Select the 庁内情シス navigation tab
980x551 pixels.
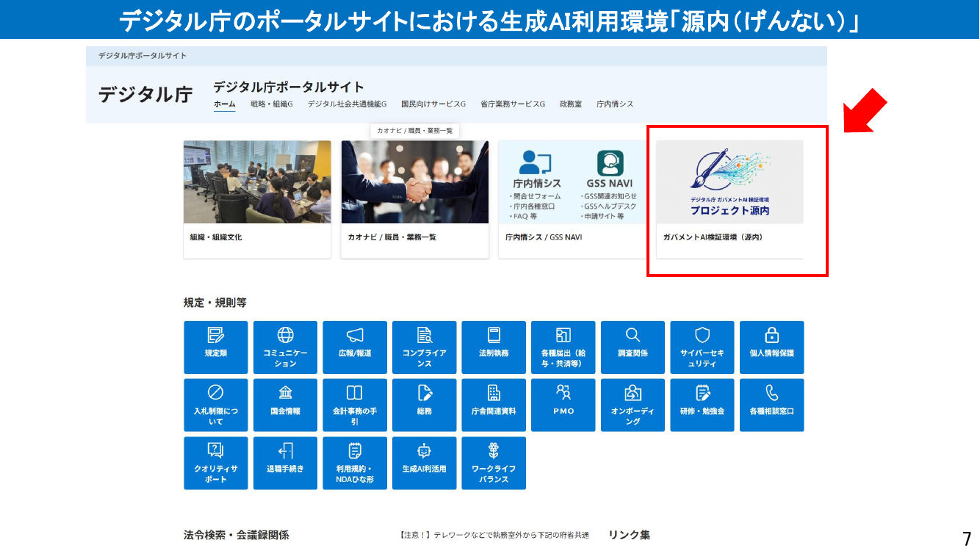pyautogui.click(x=615, y=104)
